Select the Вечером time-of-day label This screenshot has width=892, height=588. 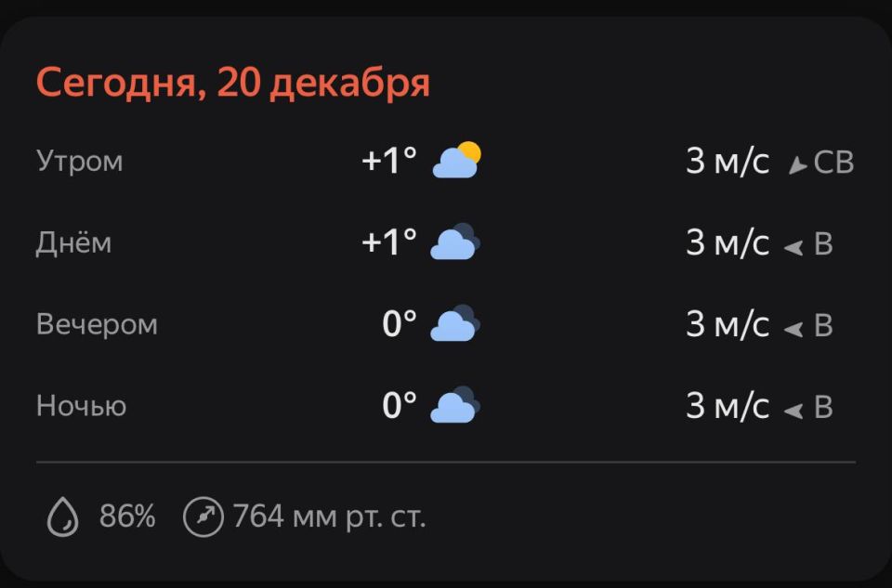(x=97, y=324)
